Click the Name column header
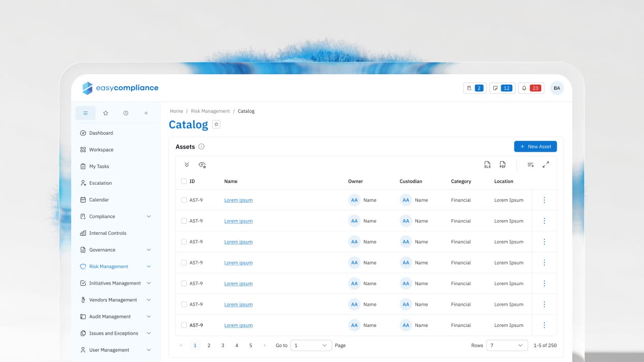644x362 pixels. point(231,182)
